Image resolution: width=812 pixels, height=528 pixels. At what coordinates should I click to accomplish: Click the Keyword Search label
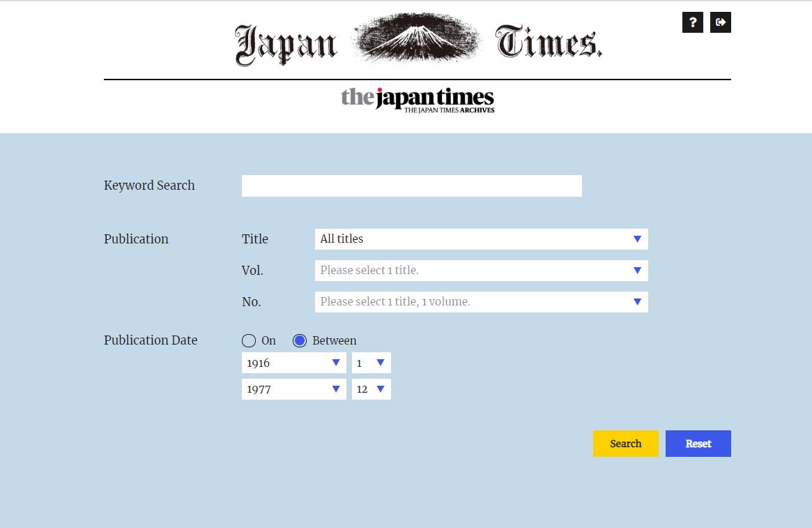click(x=149, y=186)
